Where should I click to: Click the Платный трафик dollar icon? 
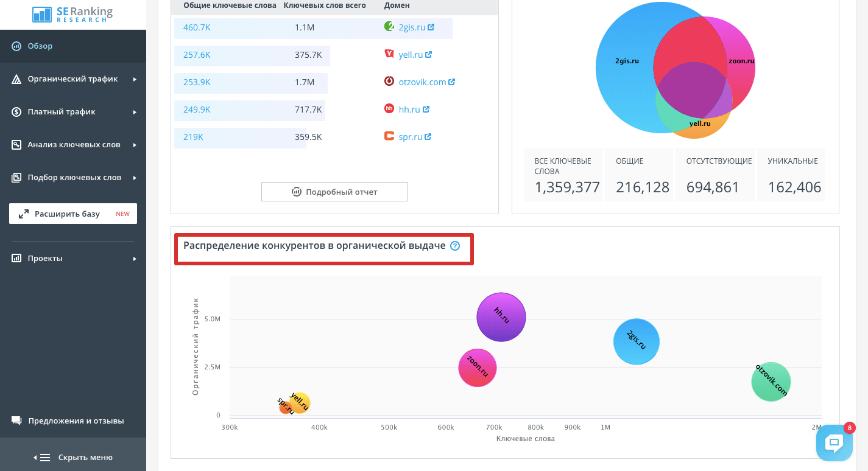16,112
